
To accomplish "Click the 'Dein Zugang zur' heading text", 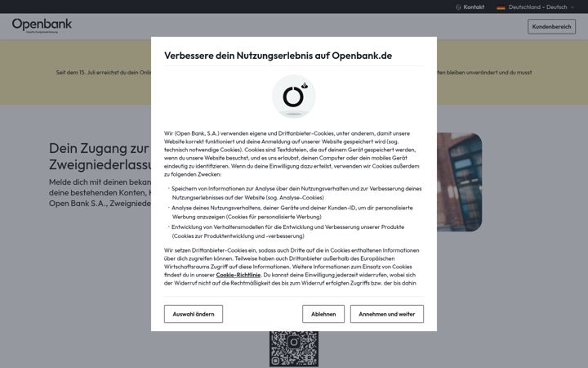I will (100, 148).
